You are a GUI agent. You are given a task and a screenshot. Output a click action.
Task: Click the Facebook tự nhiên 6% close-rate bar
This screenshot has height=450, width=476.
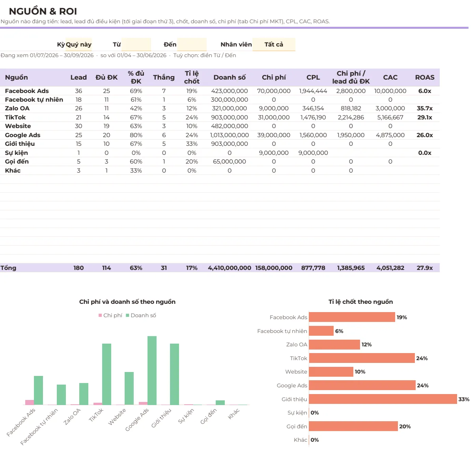(x=321, y=331)
